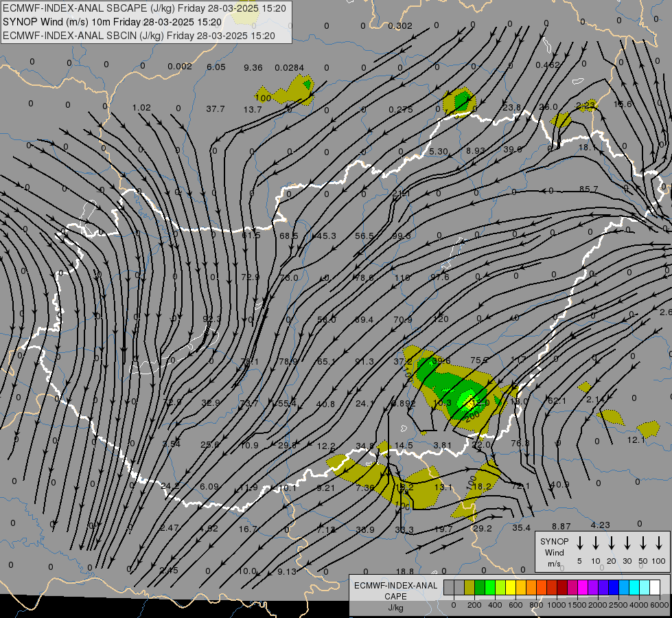This screenshot has height=618, width=672.
Task: Click the 1000 tick label on CAPE scale
Action: coord(556,605)
